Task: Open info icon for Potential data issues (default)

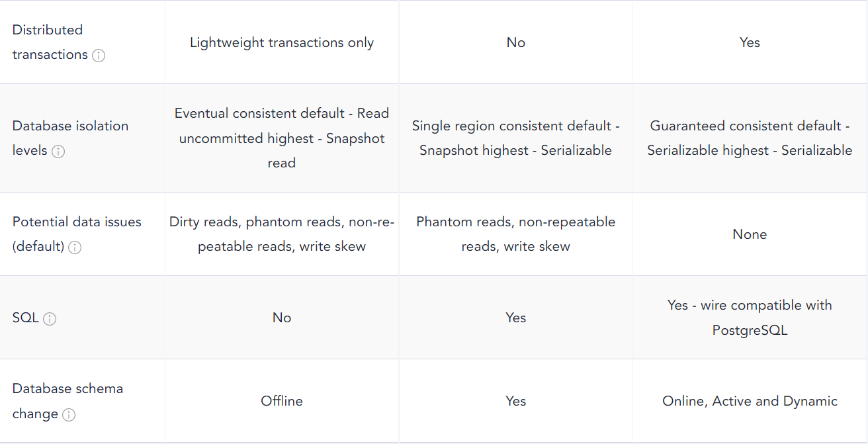Action: pyautogui.click(x=75, y=247)
